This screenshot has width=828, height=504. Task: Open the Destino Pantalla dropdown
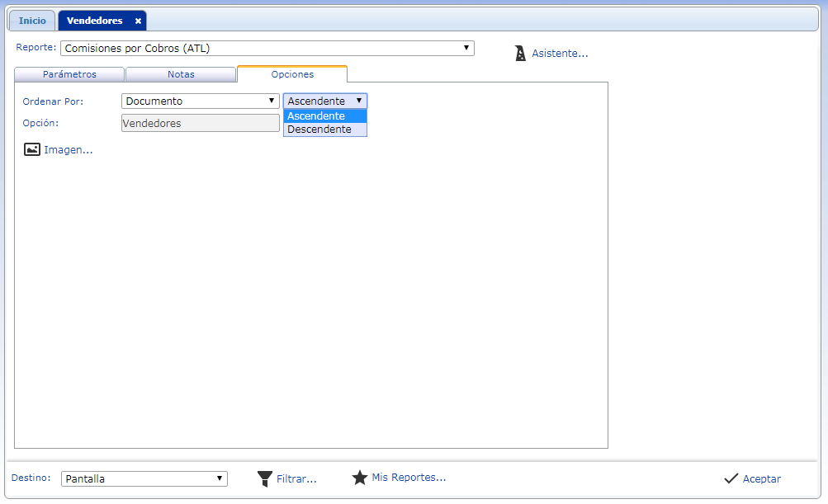tap(220, 478)
